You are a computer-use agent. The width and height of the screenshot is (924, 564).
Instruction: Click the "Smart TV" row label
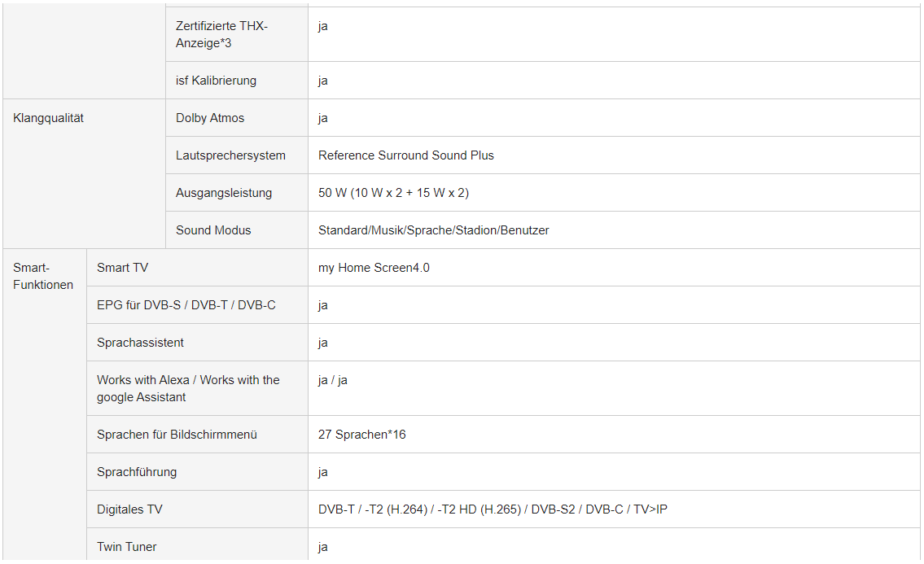coord(122,268)
